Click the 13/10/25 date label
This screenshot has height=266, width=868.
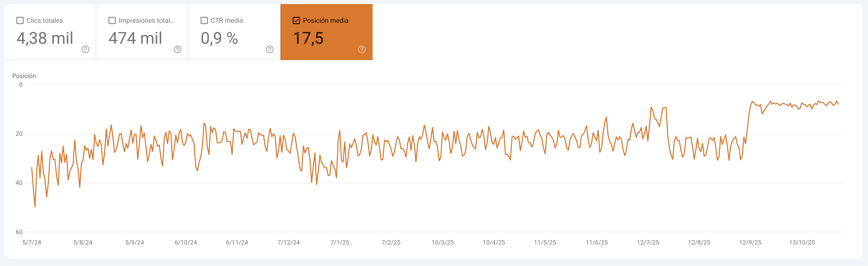tap(802, 242)
